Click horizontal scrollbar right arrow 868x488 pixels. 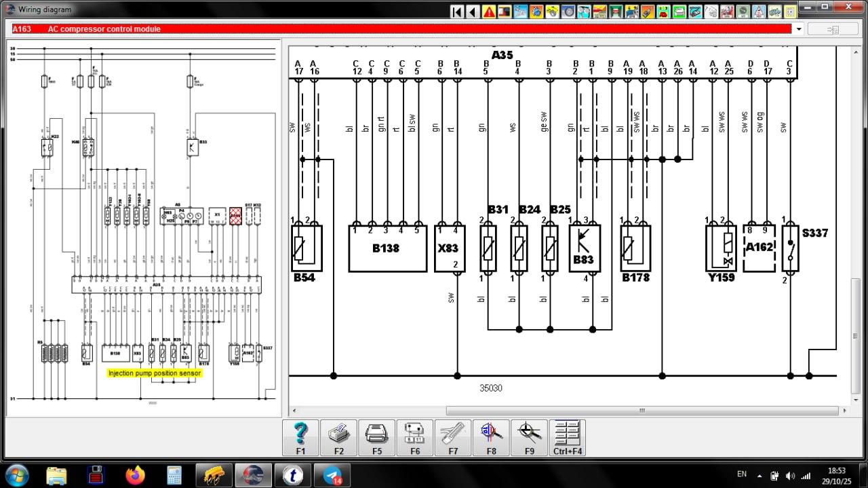844,411
